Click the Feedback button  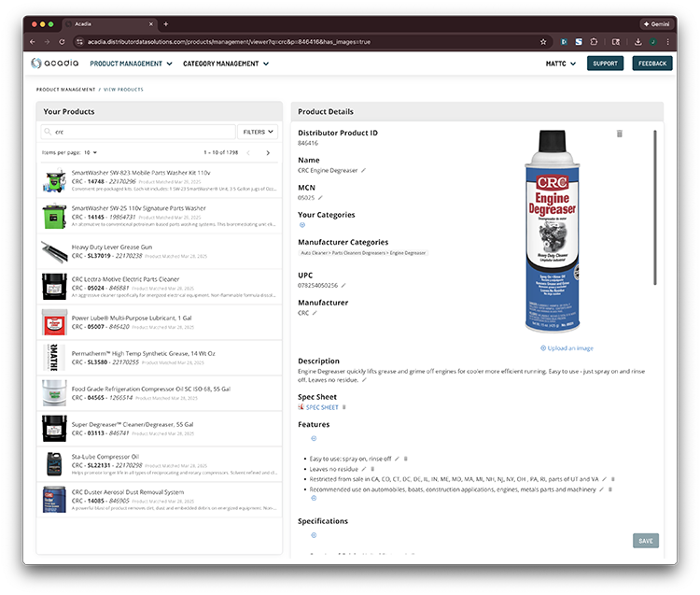652,64
